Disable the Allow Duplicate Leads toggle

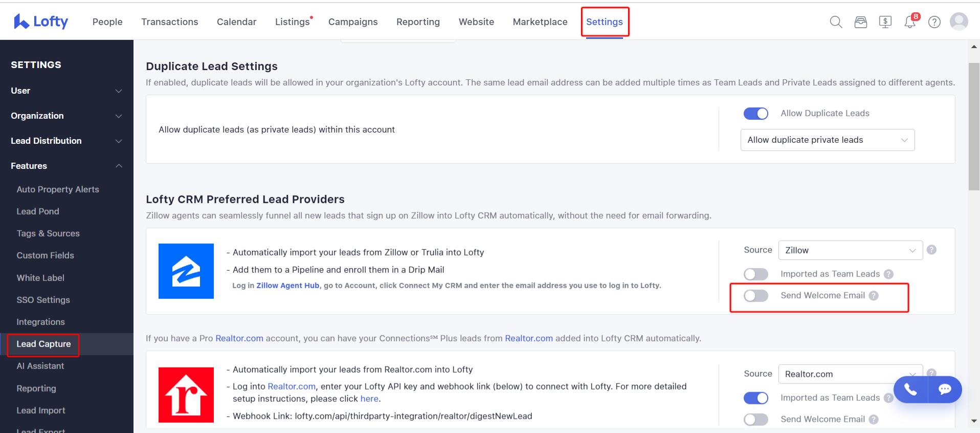[x=756, y=114]
